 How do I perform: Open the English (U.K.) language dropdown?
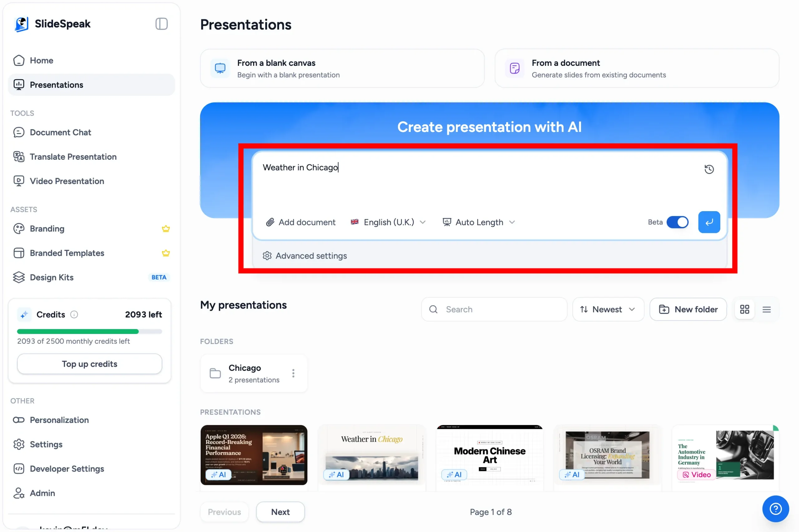click(388, 222)
